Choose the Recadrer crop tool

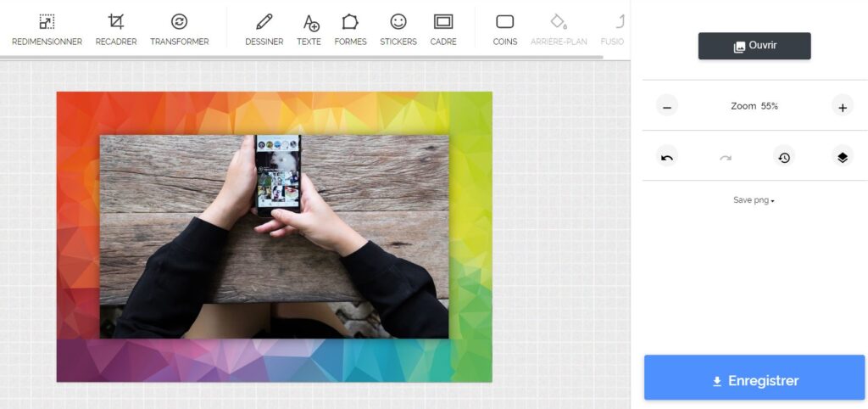tap(116, 29)
